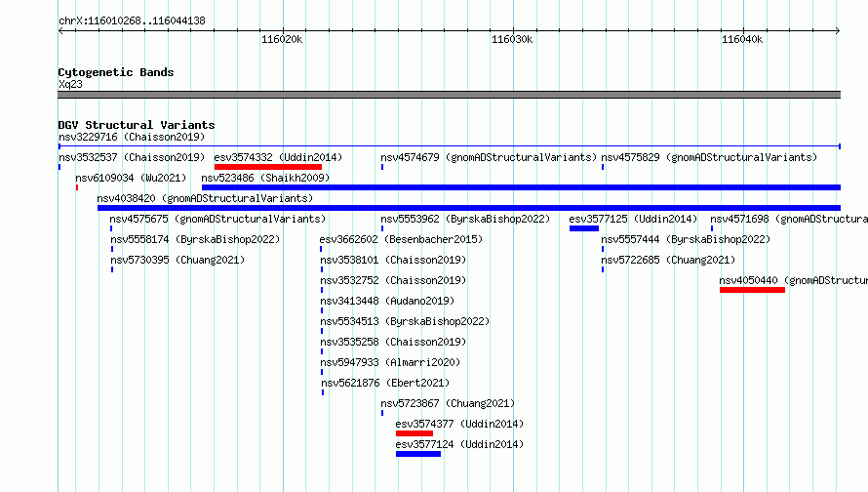Click the red bar under esv3574332

pos(268,167)
